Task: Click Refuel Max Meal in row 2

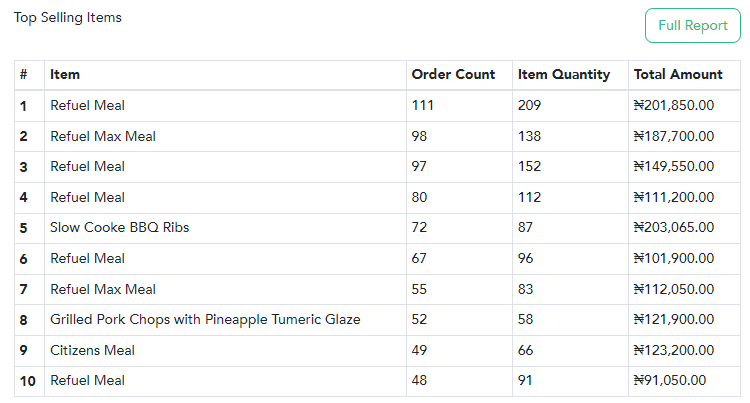Action: coord(103,136)
